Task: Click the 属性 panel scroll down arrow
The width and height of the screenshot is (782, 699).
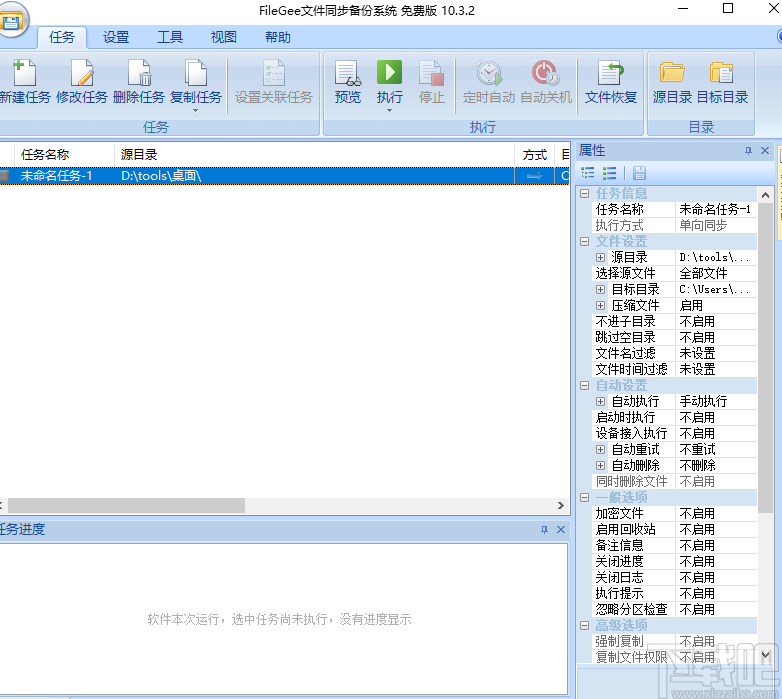Action: click(x=766, y=655)
